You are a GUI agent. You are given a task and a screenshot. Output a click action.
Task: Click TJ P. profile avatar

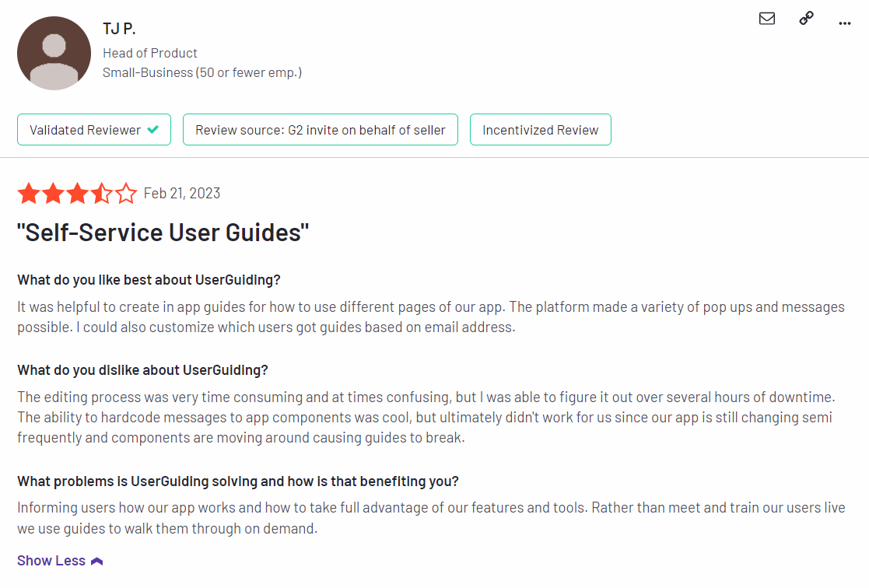[x=54, y=53]
